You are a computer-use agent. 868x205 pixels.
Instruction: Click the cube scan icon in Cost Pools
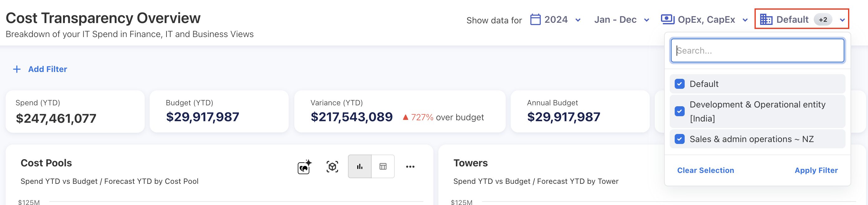coord(332,167)
